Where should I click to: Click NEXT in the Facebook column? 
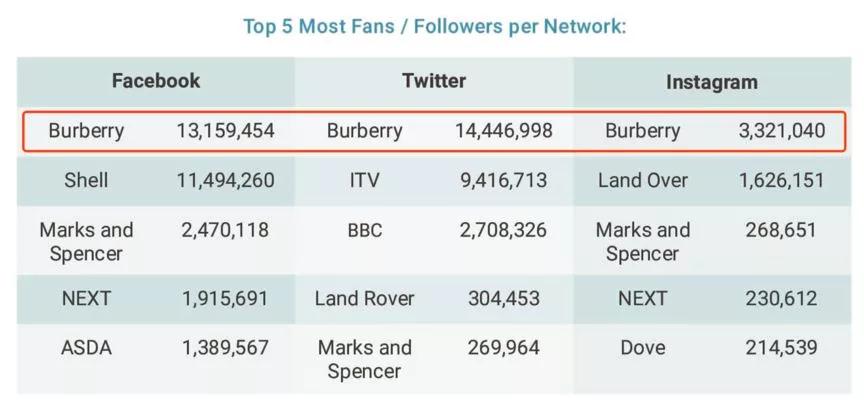point(86,298)
